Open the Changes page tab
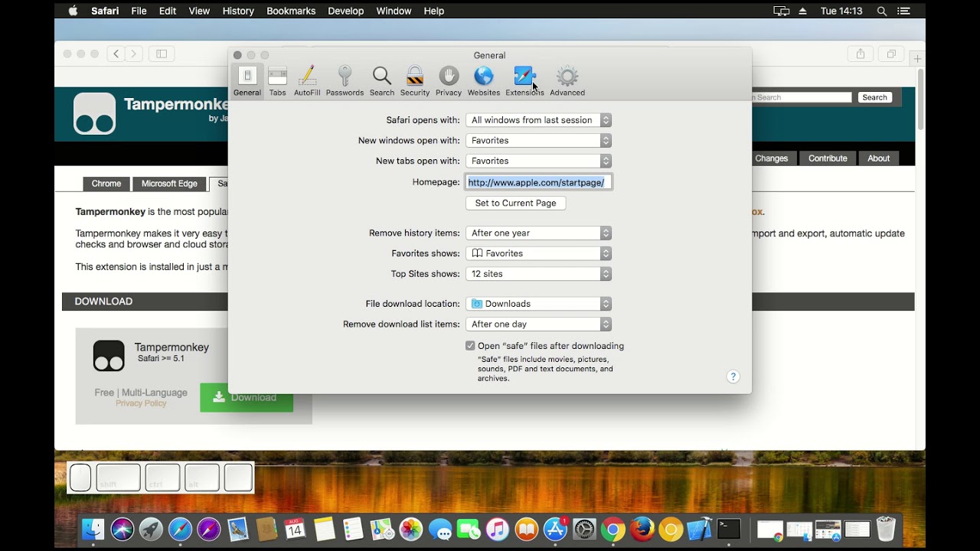This screenshot has height=551, width=980. pos(771,158)
